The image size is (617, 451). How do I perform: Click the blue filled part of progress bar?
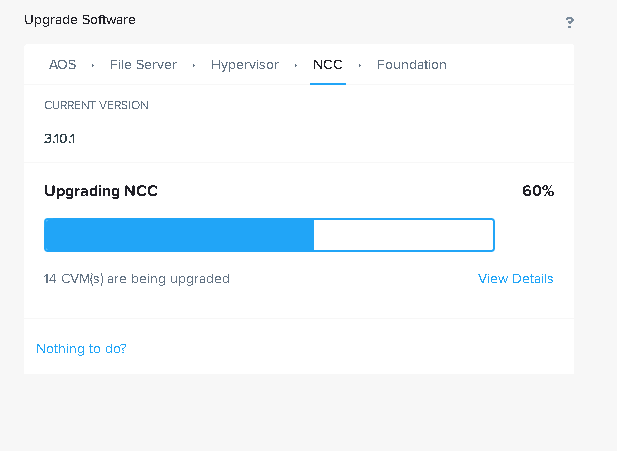pyautogui.click(x=179, y=235)
